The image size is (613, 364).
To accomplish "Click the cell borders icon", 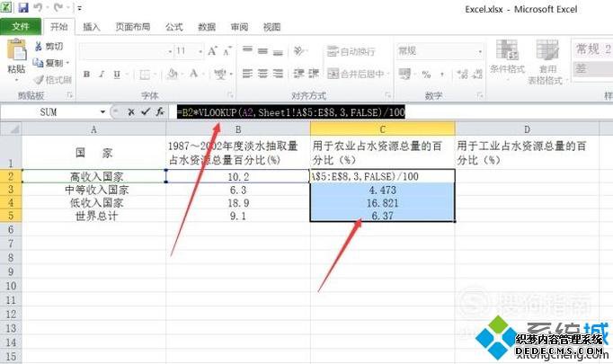I will (145, 75).
